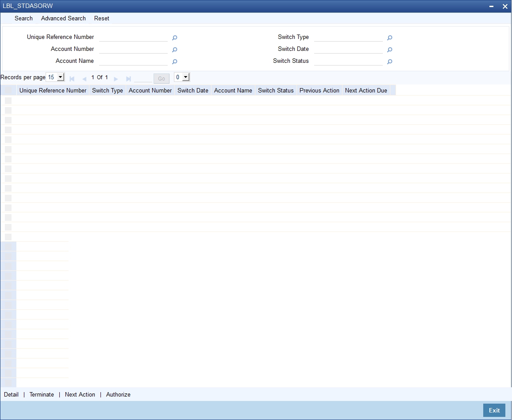Focus the Account Name input field
The height and width of the screenshot is (420, 512).
tap(133, 61)
